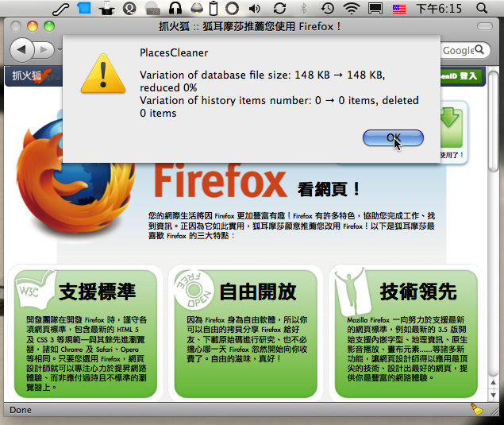Image resolution: width=504 pixels, height=425 pixels.
Task: Go back with the browser Back arrow
Action: [21, 50]
